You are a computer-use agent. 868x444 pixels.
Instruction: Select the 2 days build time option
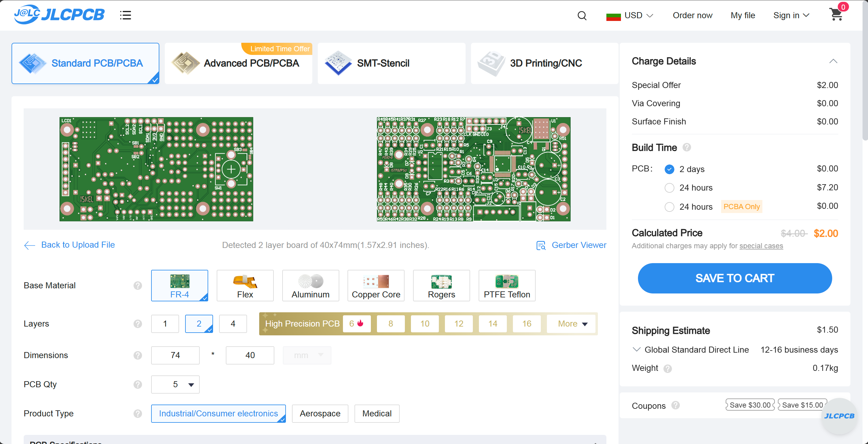[669, 169]
